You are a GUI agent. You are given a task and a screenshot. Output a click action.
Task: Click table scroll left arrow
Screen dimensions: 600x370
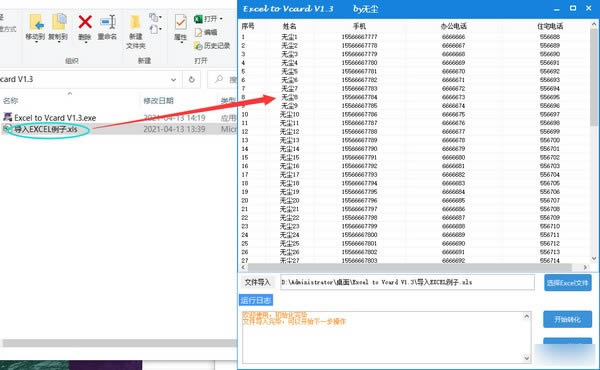point(243,267)
